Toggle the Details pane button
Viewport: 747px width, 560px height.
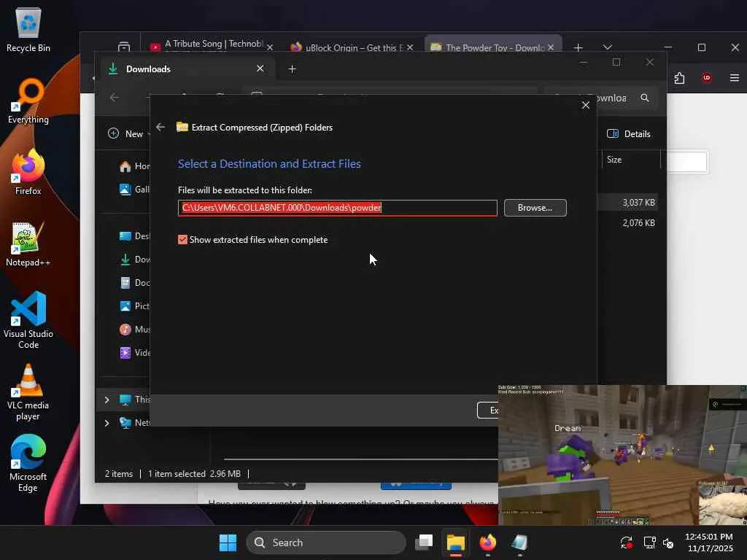tap(628, 134)
